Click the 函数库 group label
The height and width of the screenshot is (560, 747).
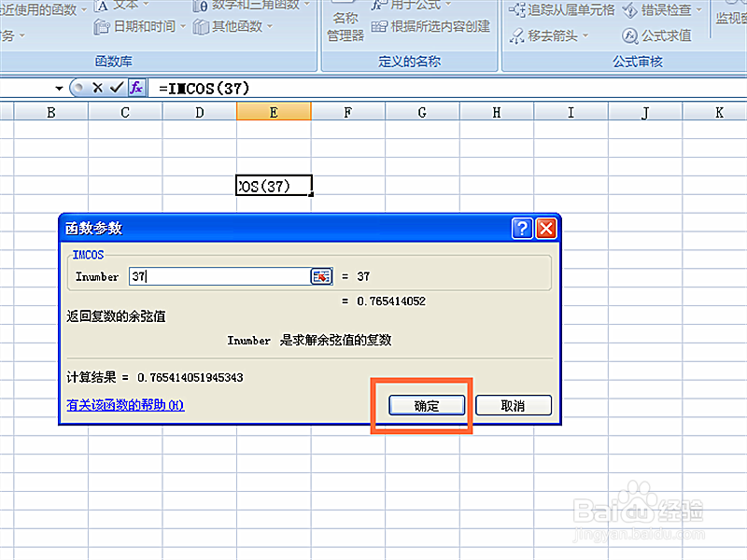coord(114,62)
